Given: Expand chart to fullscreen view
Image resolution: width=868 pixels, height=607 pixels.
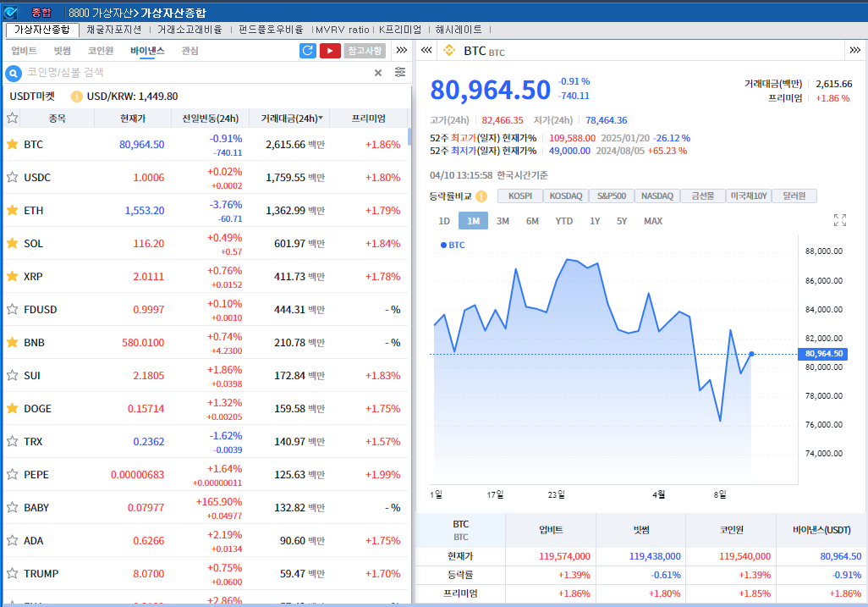Looking at the screenshot, I should (x=839, y=221).
